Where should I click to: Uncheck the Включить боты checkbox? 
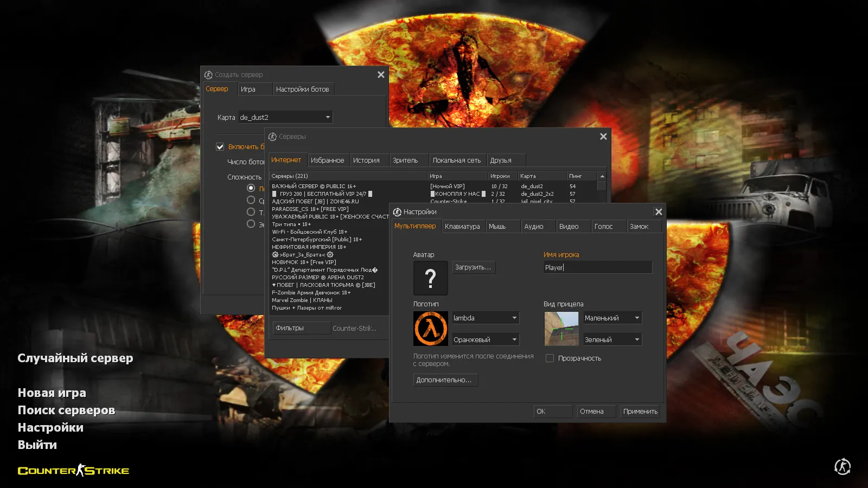[220, 147]
